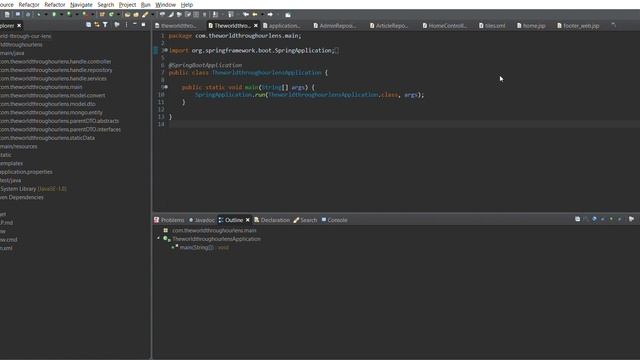Screen dimensions: 640x360
Task: Click the New Java Class icon
Action: pos(111,14)
